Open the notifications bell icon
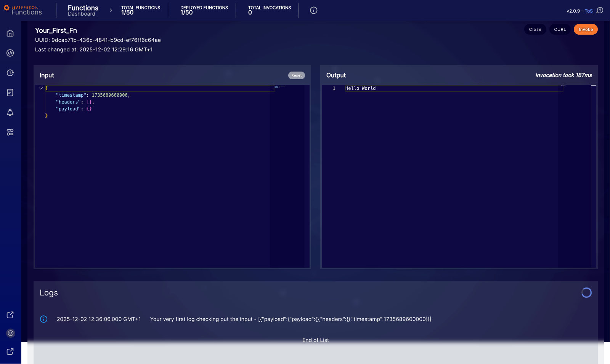The width and height of the screenshot is (610, 364). click(10, 112)
